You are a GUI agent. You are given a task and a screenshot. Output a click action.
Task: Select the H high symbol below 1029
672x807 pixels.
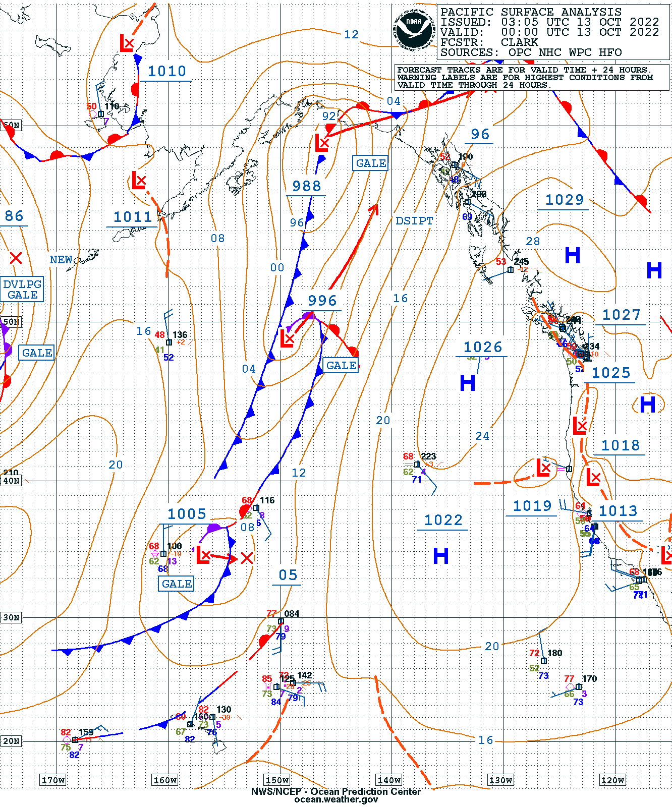pos(573,255)
